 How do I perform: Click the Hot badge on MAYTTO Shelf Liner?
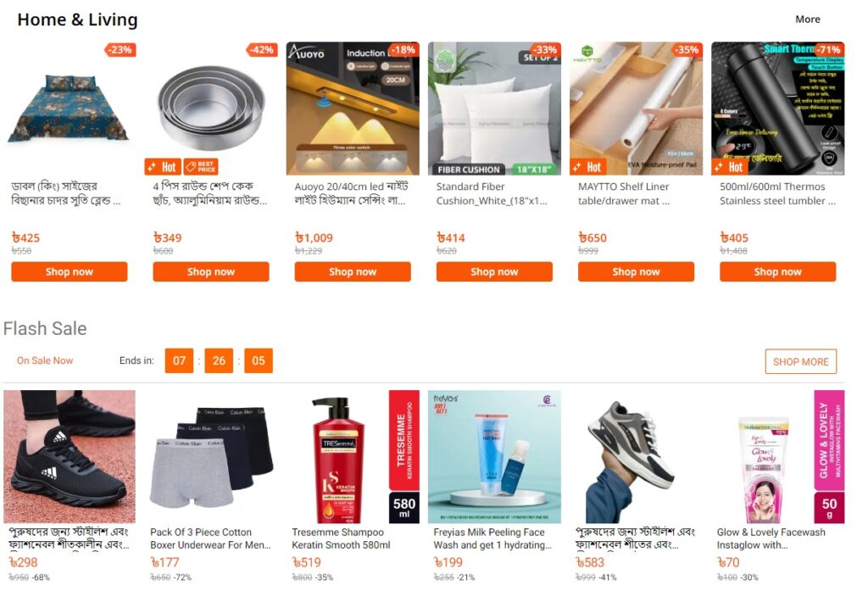[x=587, y=167]
